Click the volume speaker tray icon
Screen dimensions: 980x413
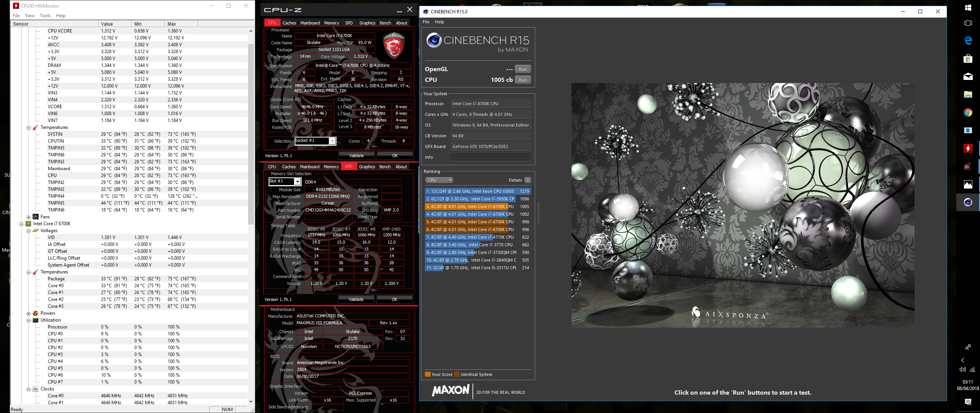click(x=962, y=369)
